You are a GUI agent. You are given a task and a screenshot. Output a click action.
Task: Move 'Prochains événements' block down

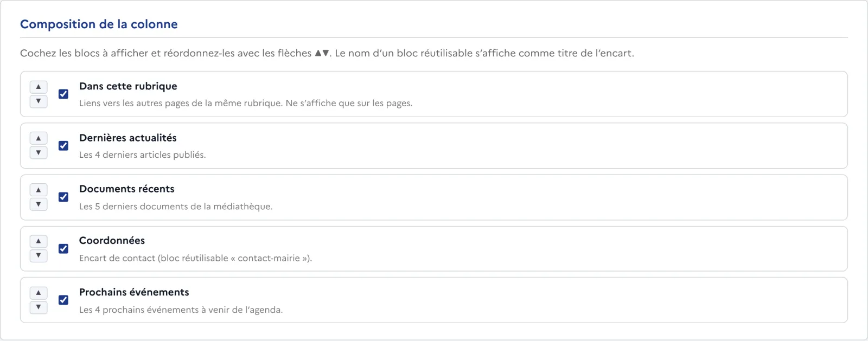click(39, 307)
